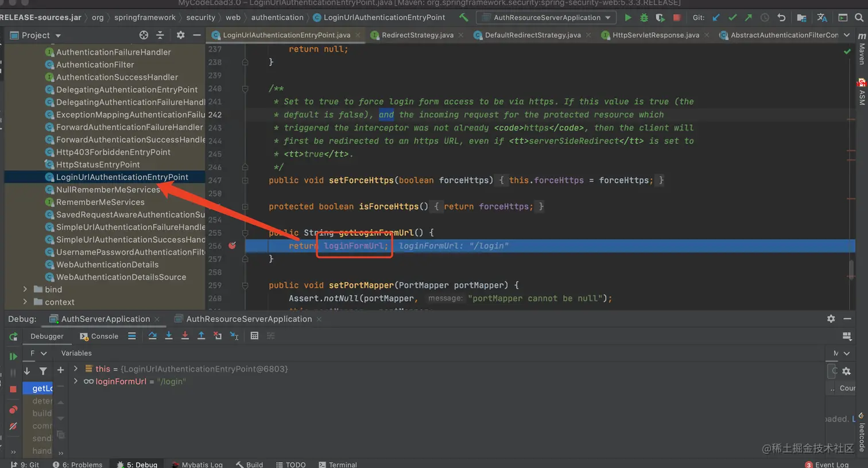Screen dimensions: 868x468
Task: Run AuthResourceServerApplication with green play button
Action: click(628, 18)
